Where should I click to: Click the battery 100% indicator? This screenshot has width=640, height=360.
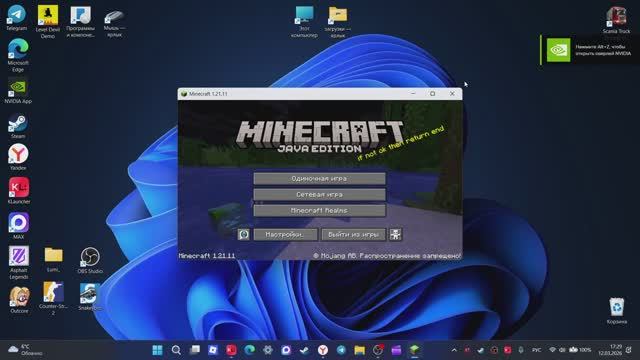[580, 350]
